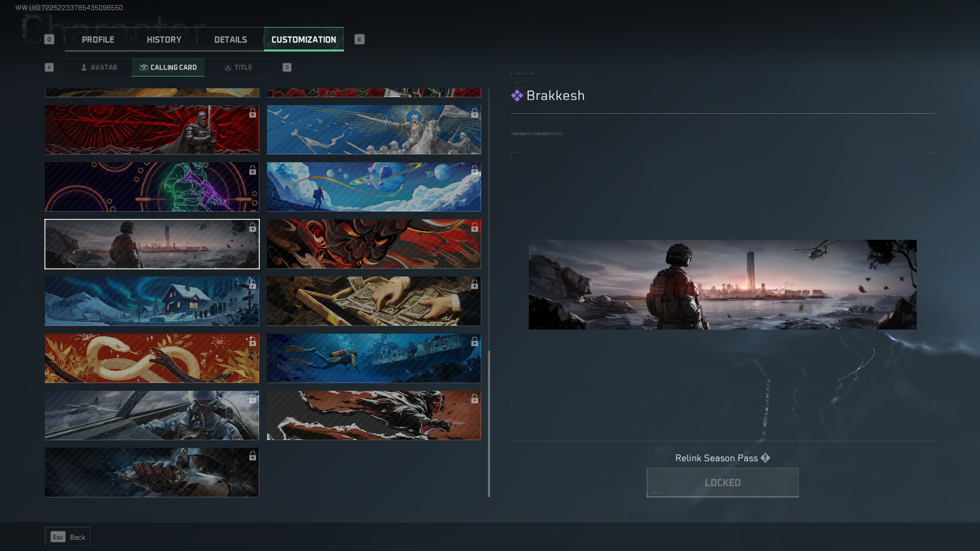Click the purple rarity icon beside Brakkesh

point(517,95)
